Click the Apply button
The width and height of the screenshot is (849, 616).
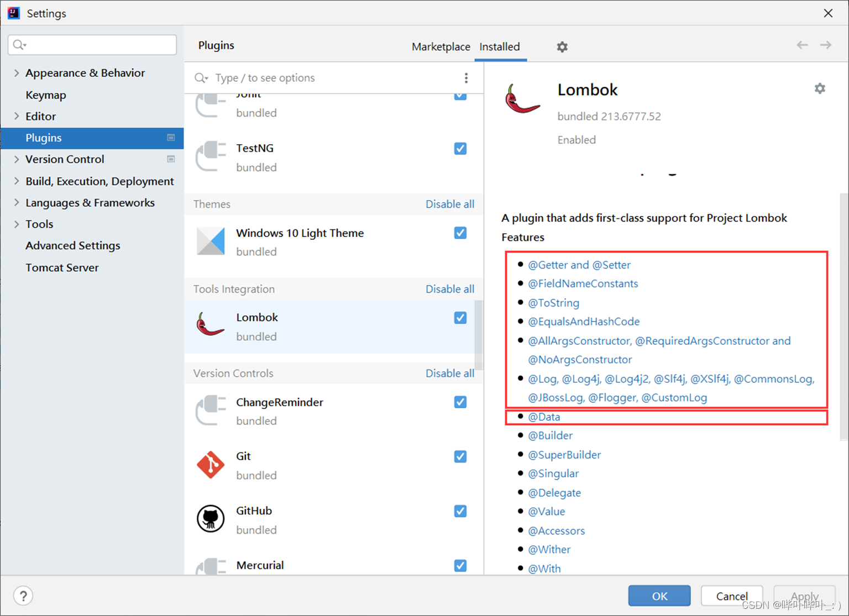[804, 596]
